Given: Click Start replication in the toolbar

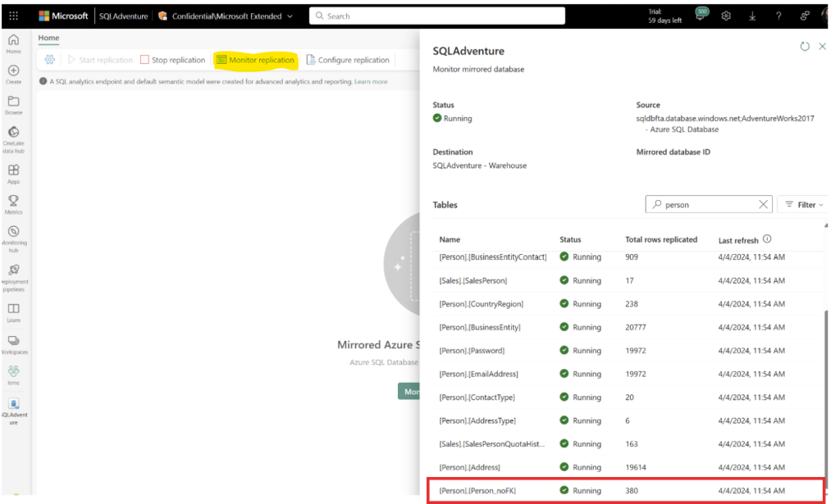Looking at the screenshot, I should point(100,60).
